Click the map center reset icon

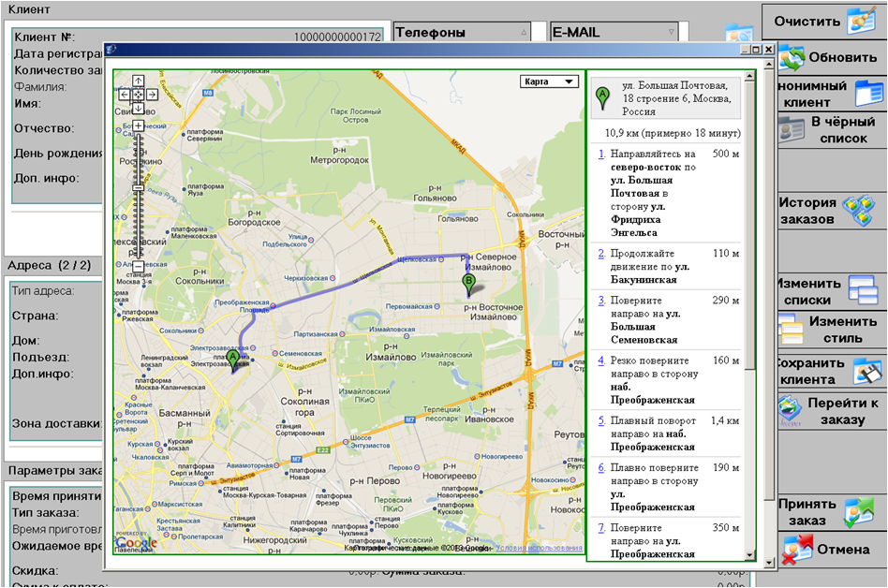[x=139, y=95]
